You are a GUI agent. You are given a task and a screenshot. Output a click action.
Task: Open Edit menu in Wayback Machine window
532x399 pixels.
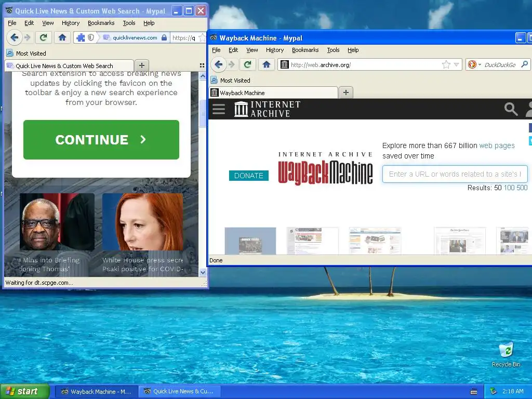tap(233, 50)
